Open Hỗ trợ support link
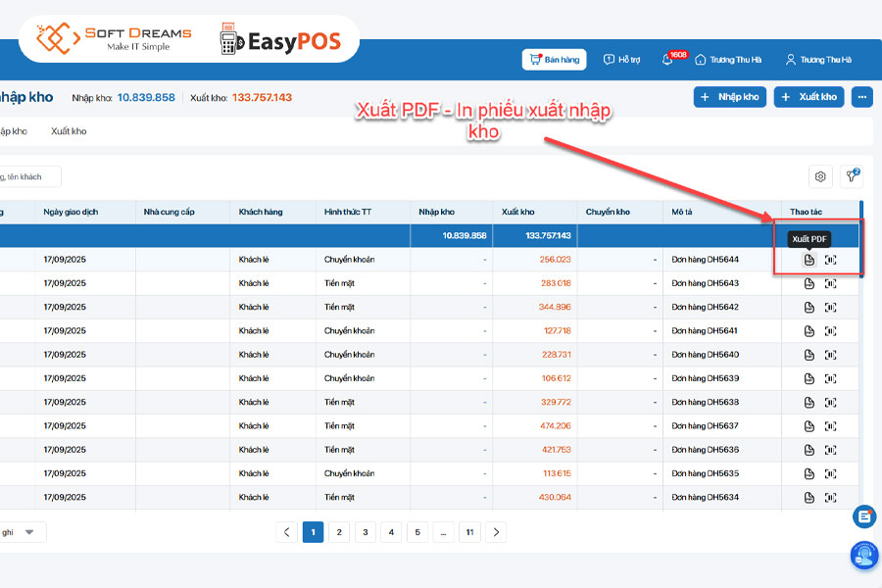This screenshot has height=588, width=882. click(x=621, y=60)
